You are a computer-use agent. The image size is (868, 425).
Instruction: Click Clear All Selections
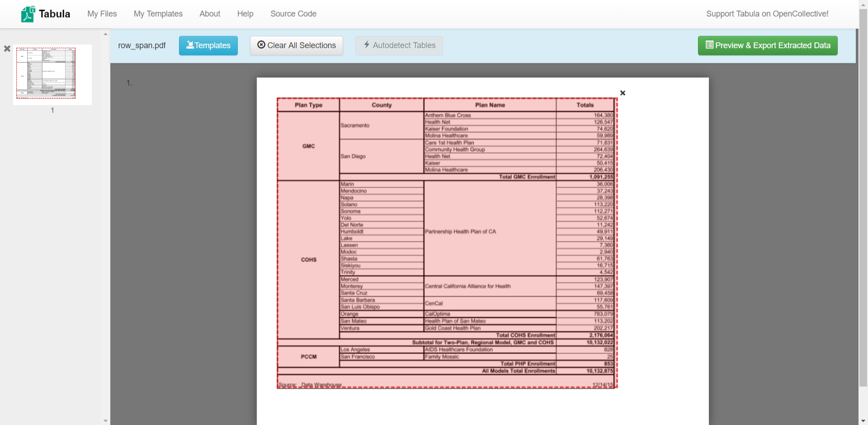[297, 46]
